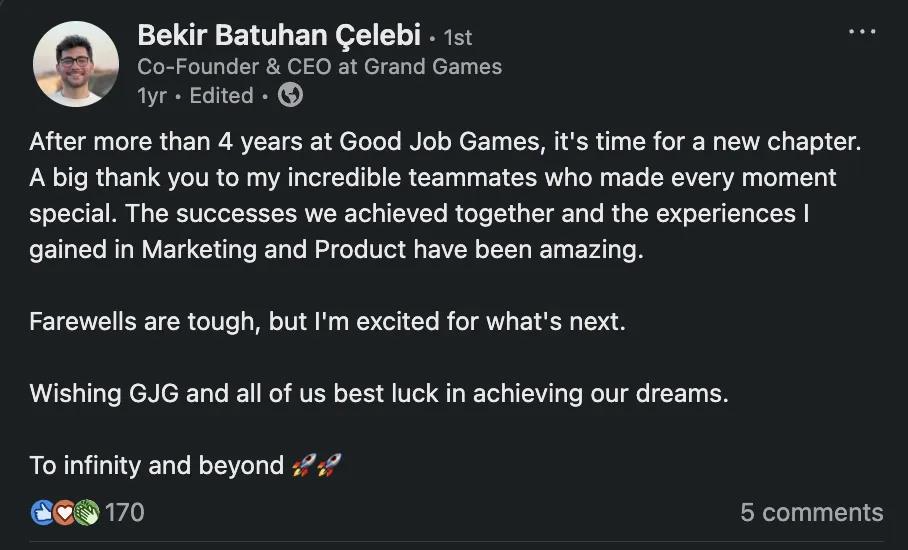908x550 pixels.
Task: Click the Edited label
Action: pos(221,96)
